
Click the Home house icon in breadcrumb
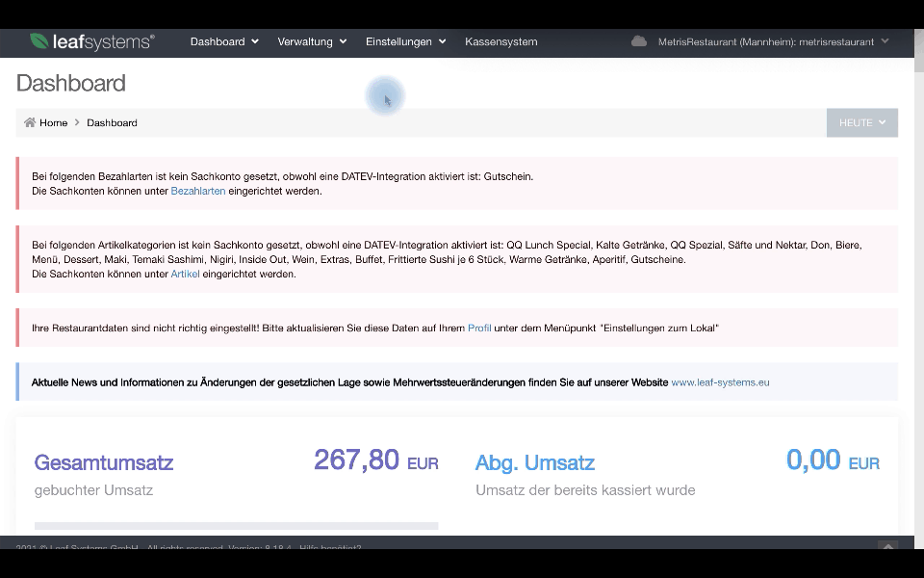click(x=30, y=122)
